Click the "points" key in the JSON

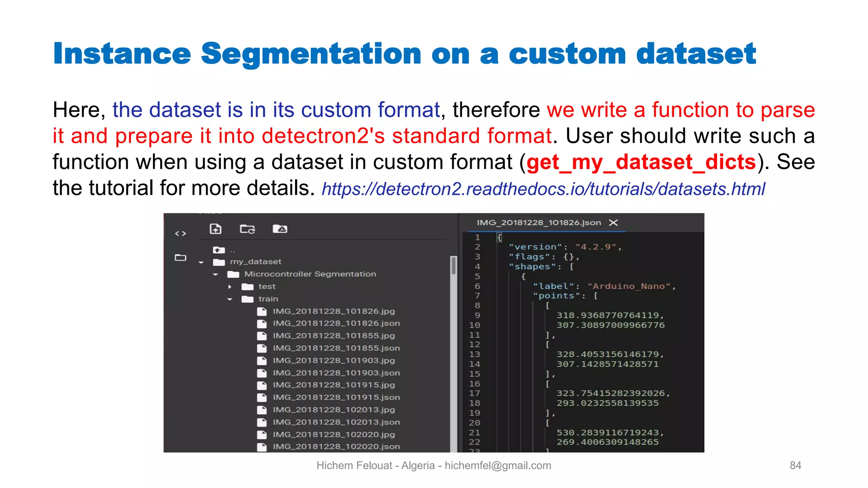point(556,296)
